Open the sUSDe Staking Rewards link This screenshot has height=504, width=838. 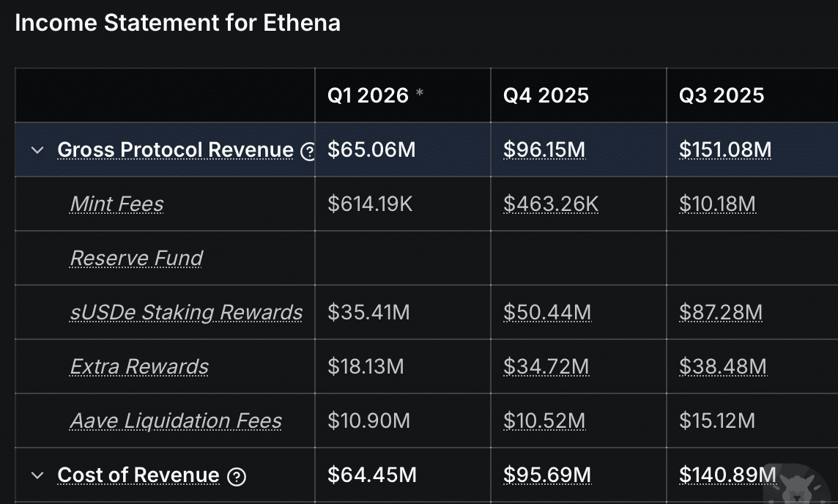pos(185,312)
